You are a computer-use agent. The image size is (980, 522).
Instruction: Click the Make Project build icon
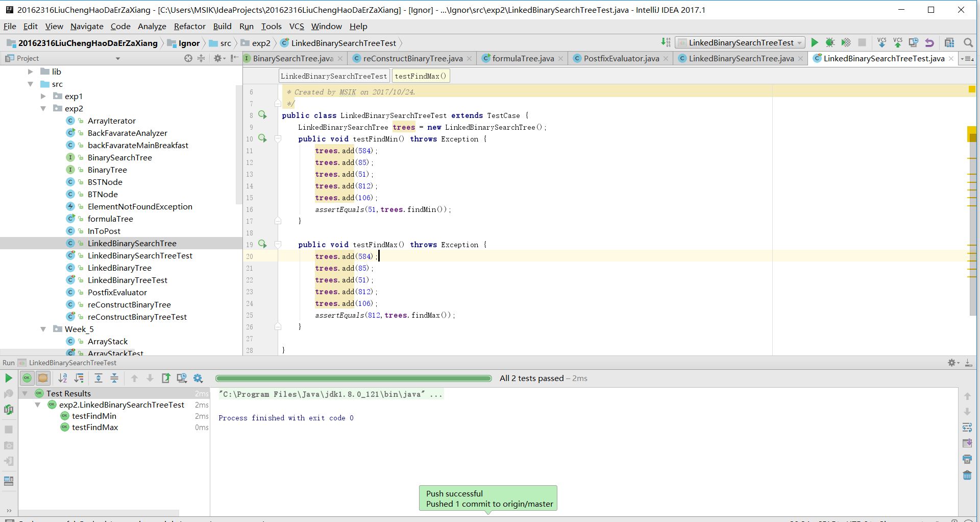(666, 42)
